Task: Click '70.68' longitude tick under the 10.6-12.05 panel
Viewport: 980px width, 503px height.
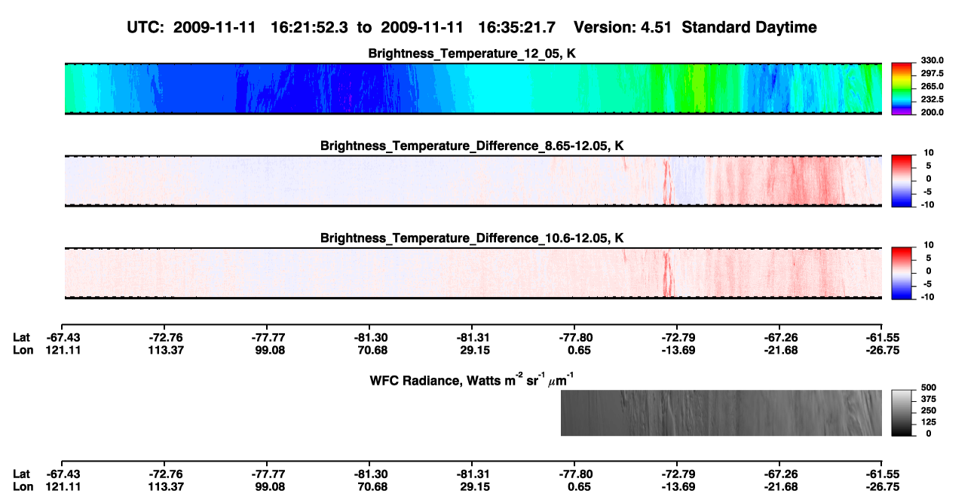Action: tap(369, 350)
